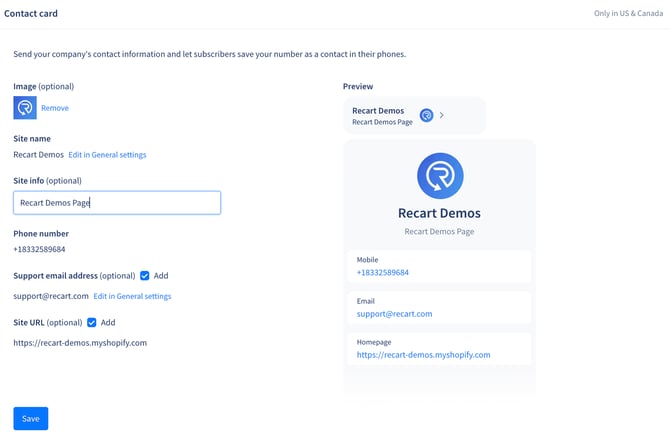Click the small Recart icon in preview bubble

click(427, 115)
